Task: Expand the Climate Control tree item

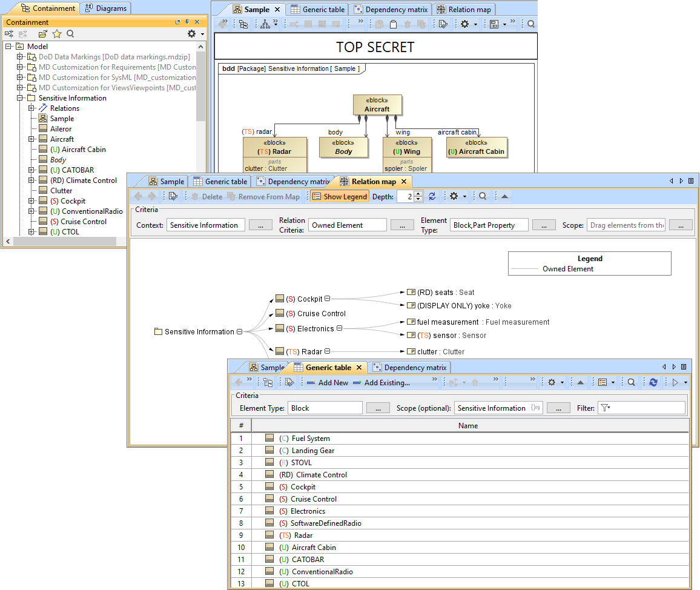Action: [x=31, y=181]
